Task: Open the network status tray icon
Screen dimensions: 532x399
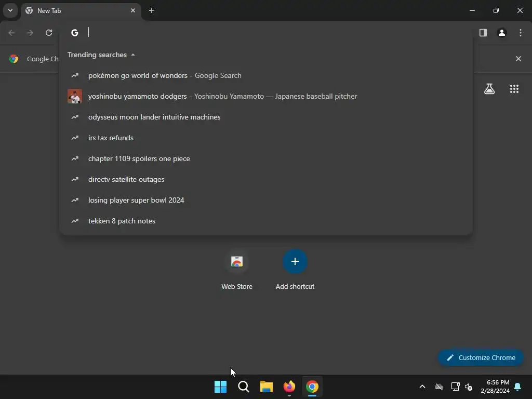Action: pos(455,387)
